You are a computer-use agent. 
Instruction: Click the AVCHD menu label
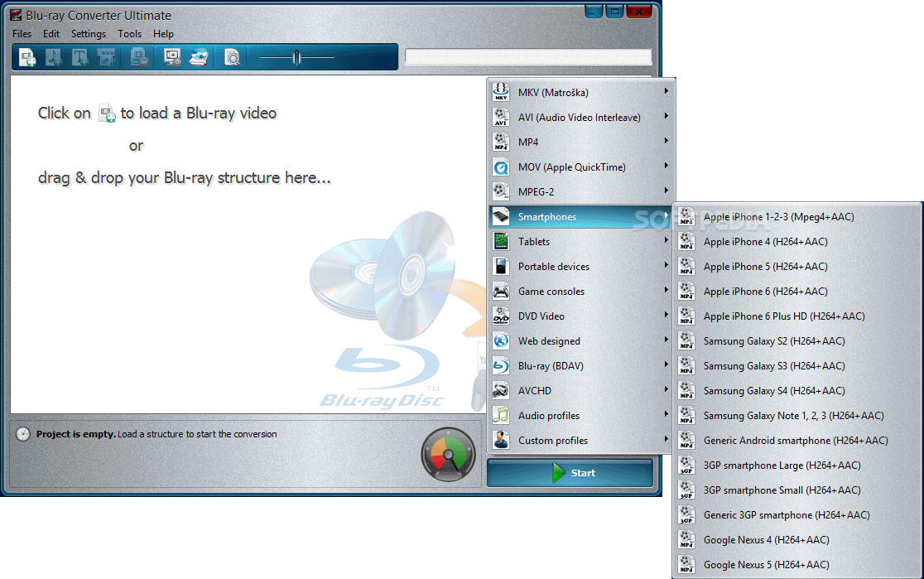[x=535, y=390]
